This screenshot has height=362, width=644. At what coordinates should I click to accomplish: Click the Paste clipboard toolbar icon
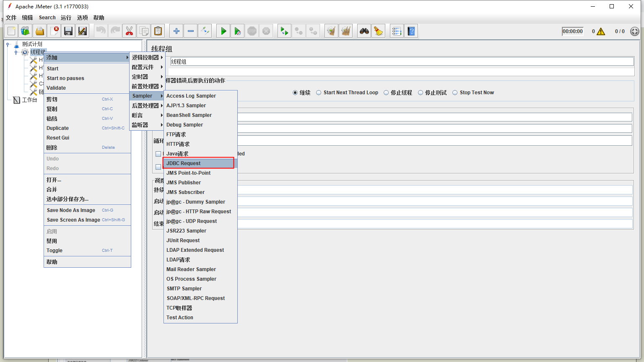[x=158, y=31]
